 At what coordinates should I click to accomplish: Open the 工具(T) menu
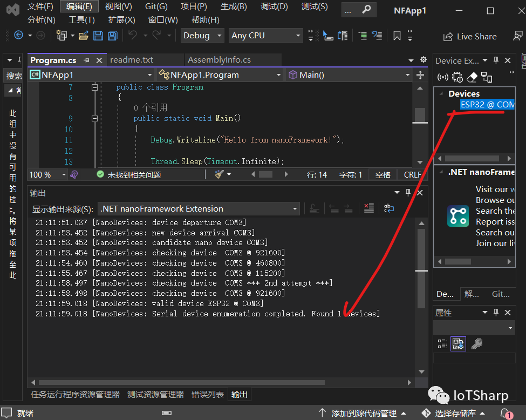81,20
